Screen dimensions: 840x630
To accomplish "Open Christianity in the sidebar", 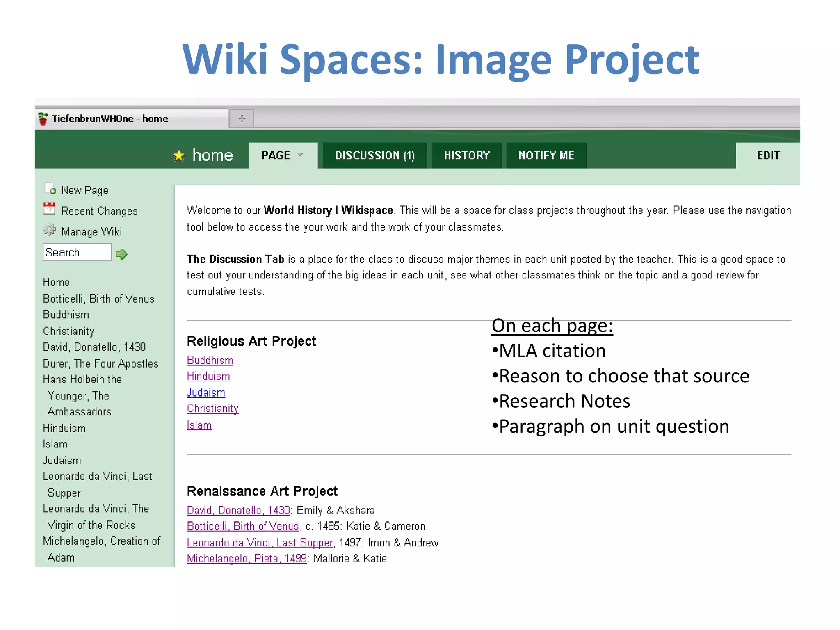I will (x=68, y=331).
